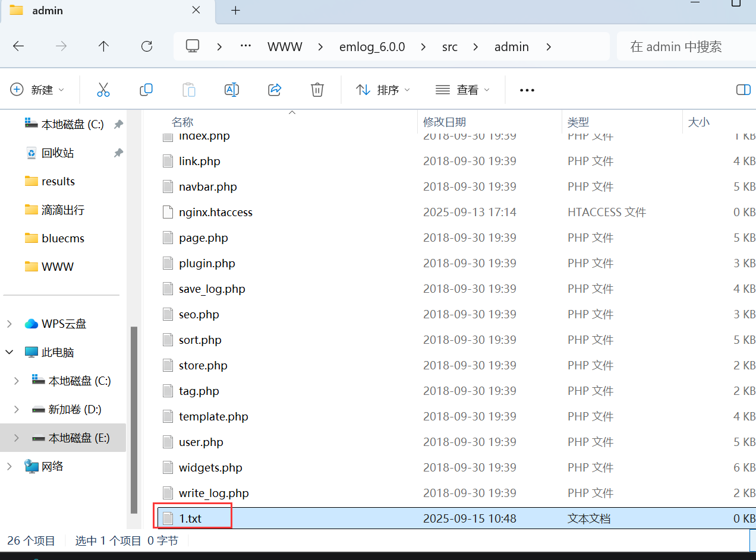Viewport: 756px width, 560px height.
Task: Click pin icon next to 本地磁盘 (C:) quick access
Action: (118, 125)
